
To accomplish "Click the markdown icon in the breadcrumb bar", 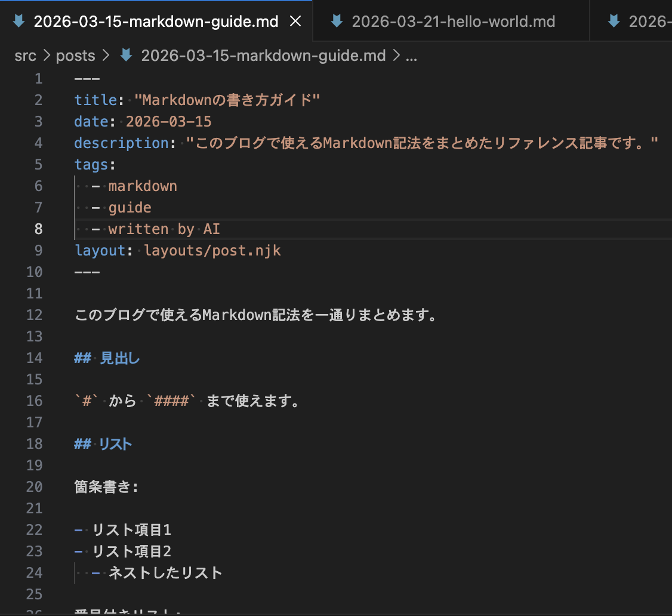I will click(125, 55).
